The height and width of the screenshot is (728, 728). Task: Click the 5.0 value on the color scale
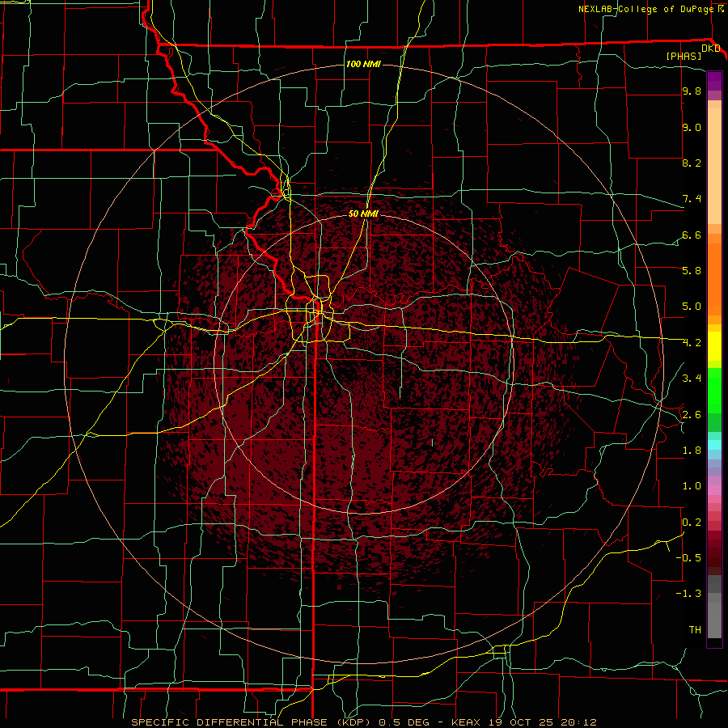point(692,307)
